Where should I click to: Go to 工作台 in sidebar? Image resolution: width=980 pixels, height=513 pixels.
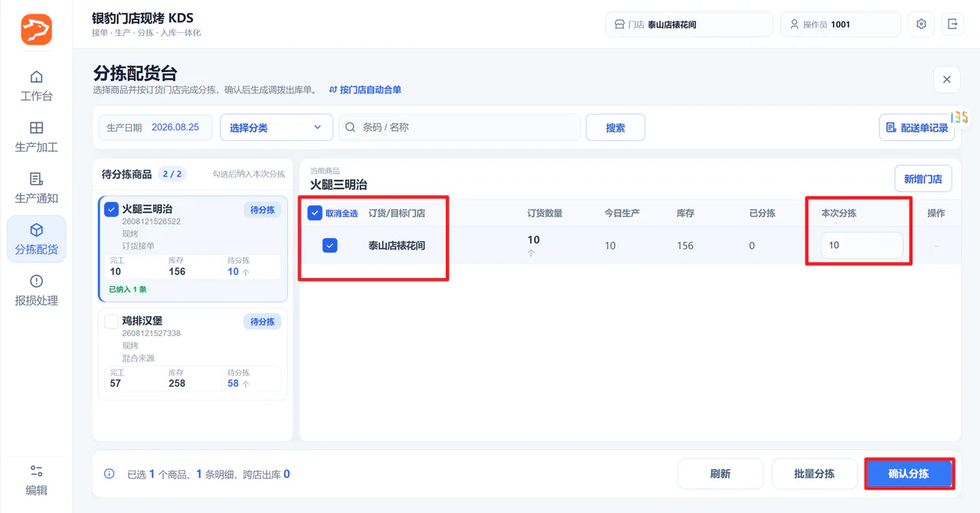[x=36, y=86]
